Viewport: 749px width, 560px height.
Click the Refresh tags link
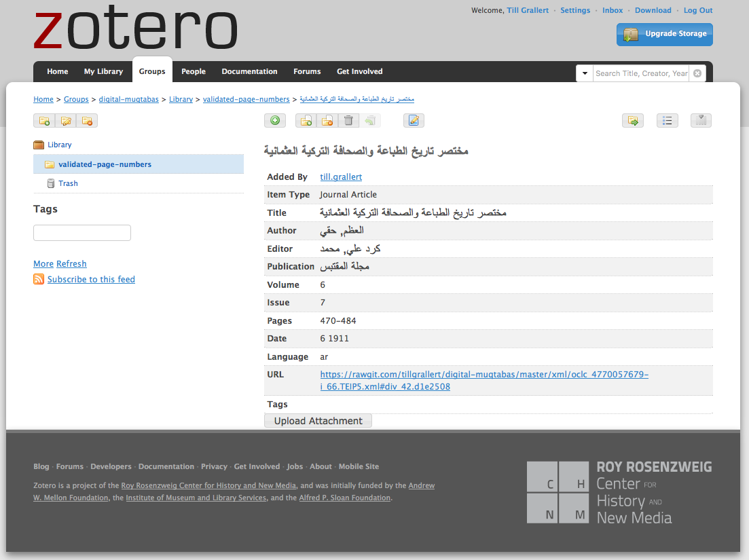(71, 263)
